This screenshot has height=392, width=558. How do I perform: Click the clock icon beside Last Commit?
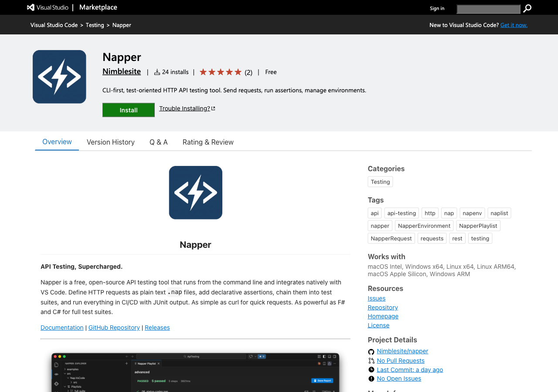tap(371, 370)
